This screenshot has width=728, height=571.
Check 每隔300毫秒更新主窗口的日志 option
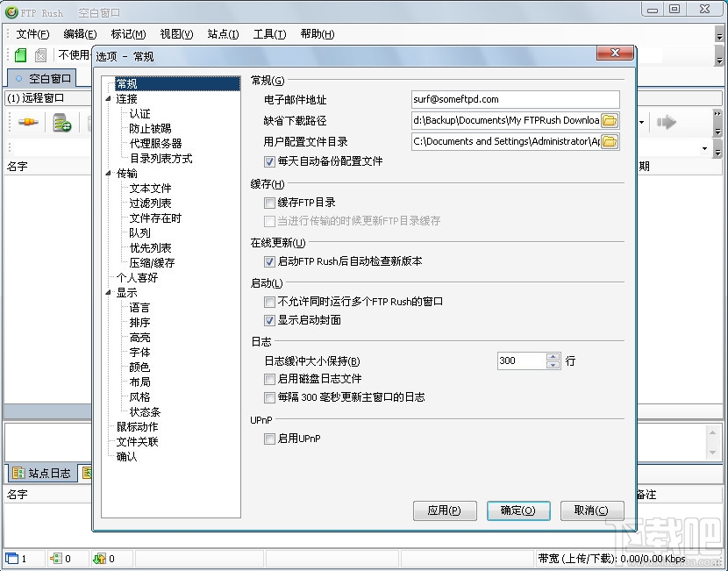269,397
